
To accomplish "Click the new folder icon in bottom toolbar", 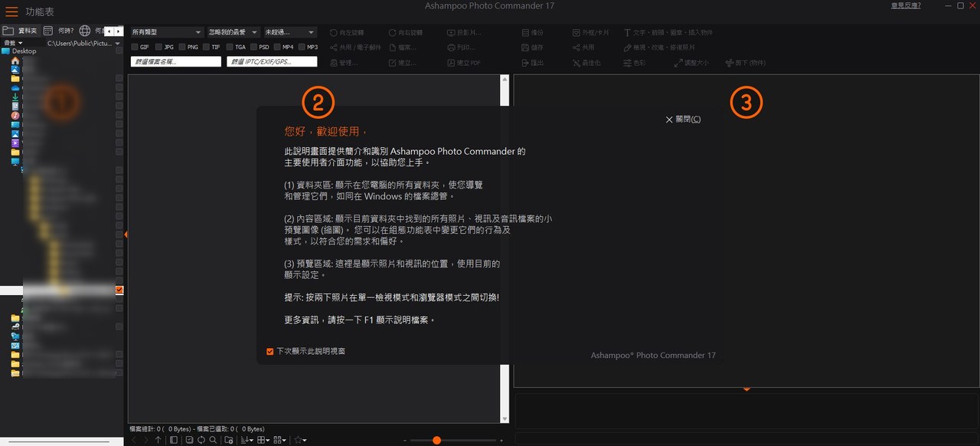I will pyautogui.click(x=228, y=440).
